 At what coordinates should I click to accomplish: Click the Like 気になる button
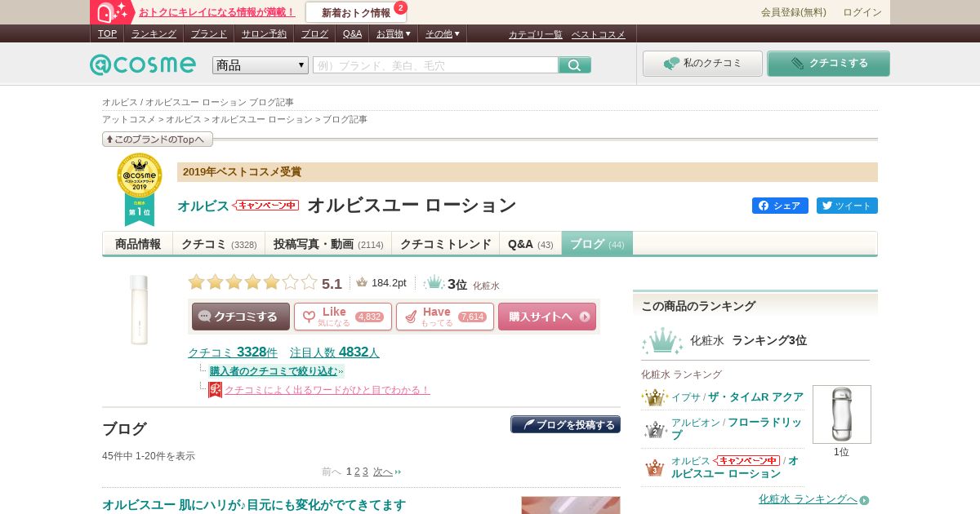343,317
